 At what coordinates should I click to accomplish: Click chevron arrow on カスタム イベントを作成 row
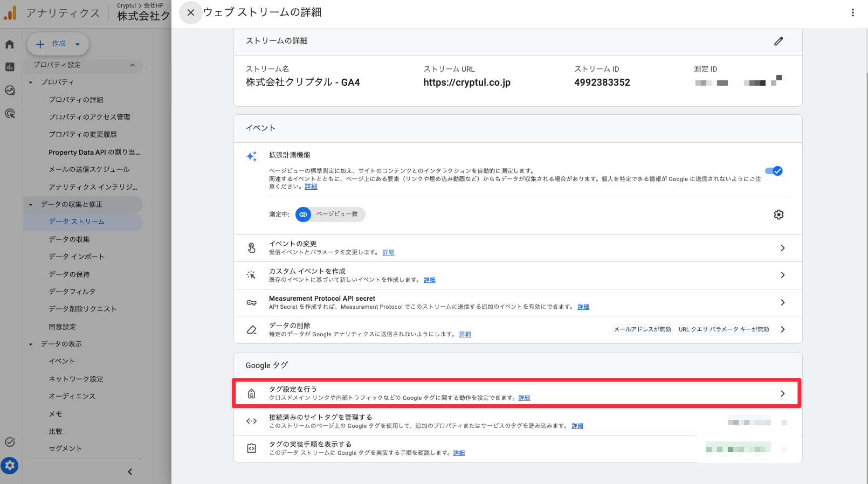[x=783, y=275]
